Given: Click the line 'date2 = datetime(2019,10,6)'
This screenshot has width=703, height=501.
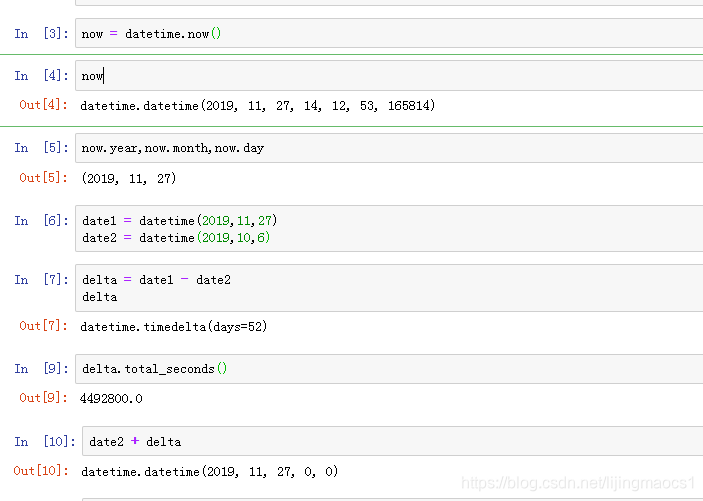Looking at the screenshot, I should (x=176, y=238).
